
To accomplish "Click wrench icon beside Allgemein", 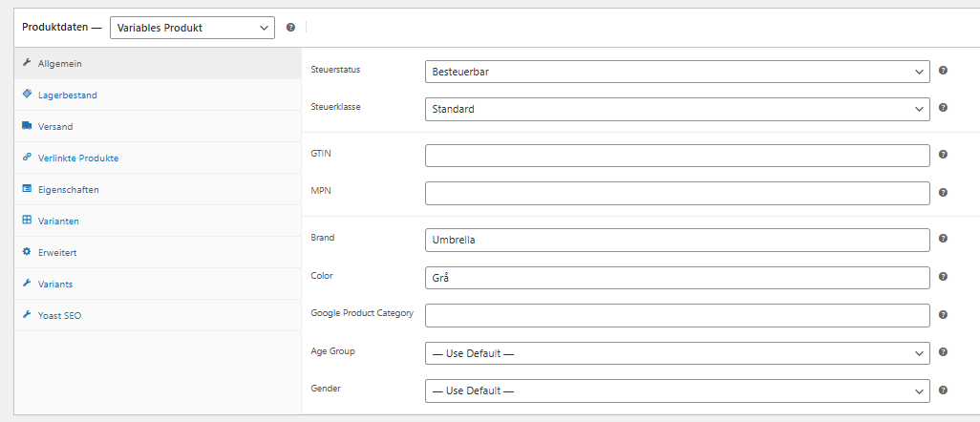I will point(26,63).
